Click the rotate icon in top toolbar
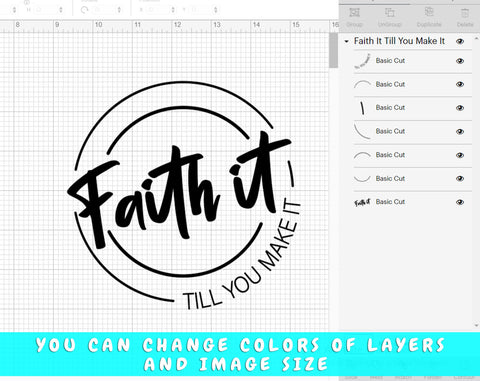Image resolution: width=480 pixels, height=381 pixels. [84, 10]
